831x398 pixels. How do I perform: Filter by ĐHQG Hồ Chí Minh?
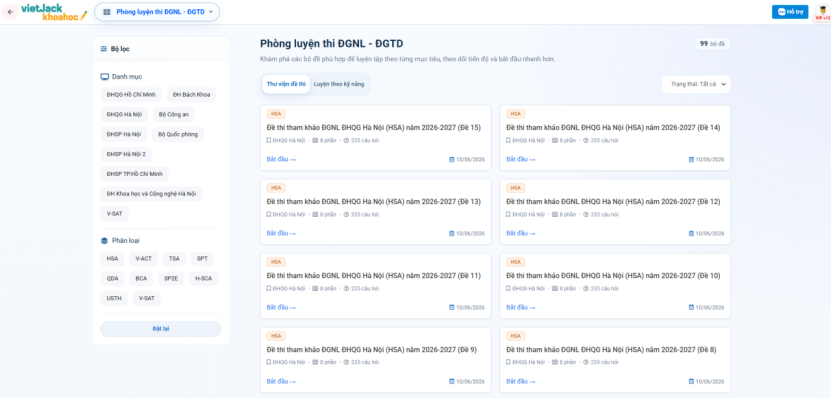click(x=131, y=95)
